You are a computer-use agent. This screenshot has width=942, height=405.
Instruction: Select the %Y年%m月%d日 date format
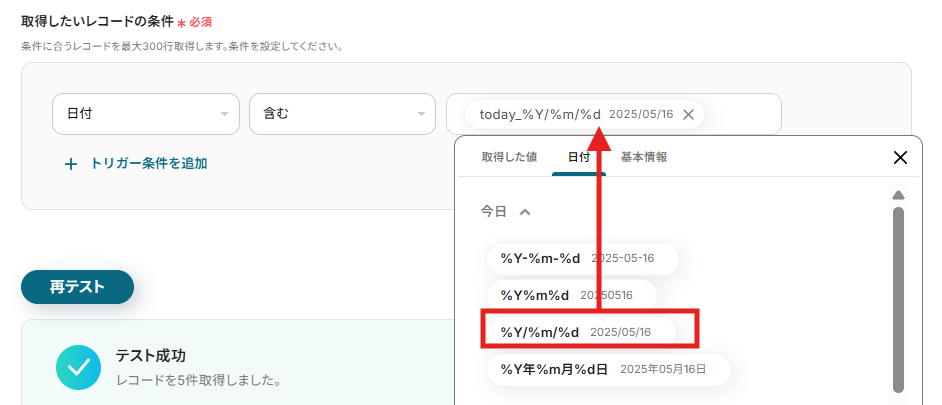tap(609, 370)
